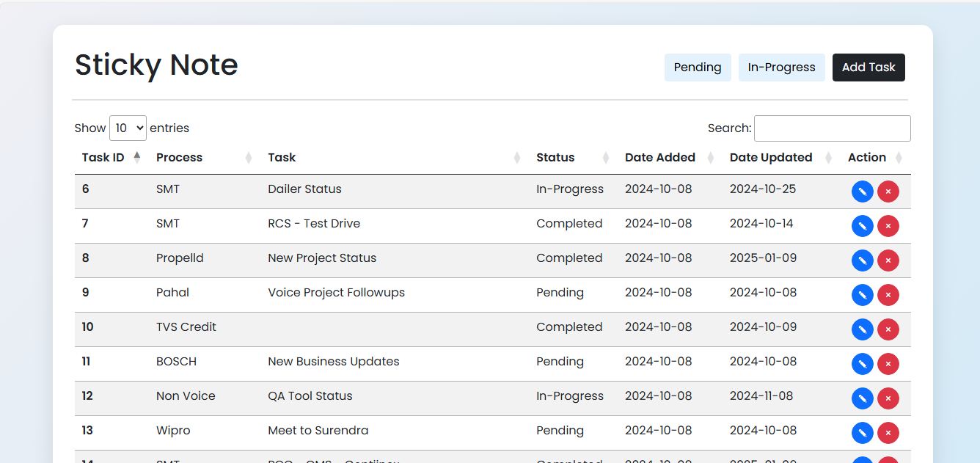Delete Wipro Meet to Surendra task
Viewport: 980px width, 463px height.
888,433
